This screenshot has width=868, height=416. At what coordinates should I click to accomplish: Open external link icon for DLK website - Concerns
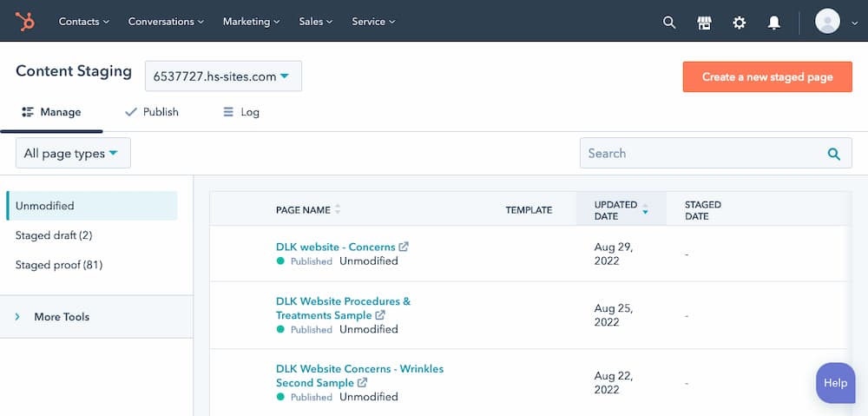(x=404, y=247)
